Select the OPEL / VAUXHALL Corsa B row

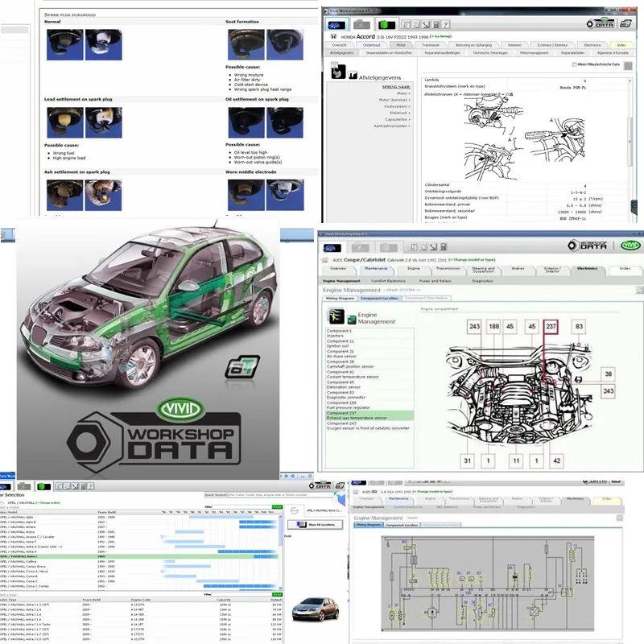[138, 576]
